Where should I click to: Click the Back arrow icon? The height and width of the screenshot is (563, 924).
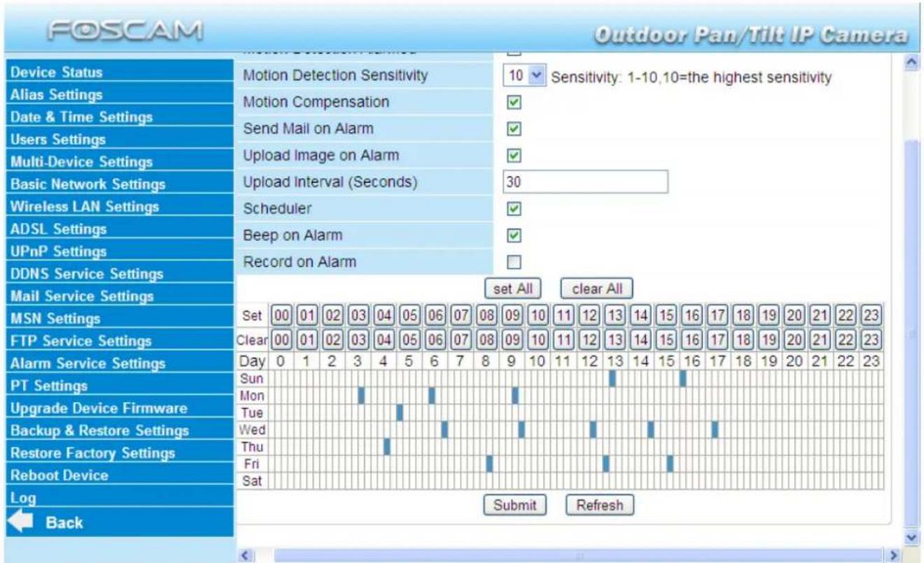(x=21, y=522)
